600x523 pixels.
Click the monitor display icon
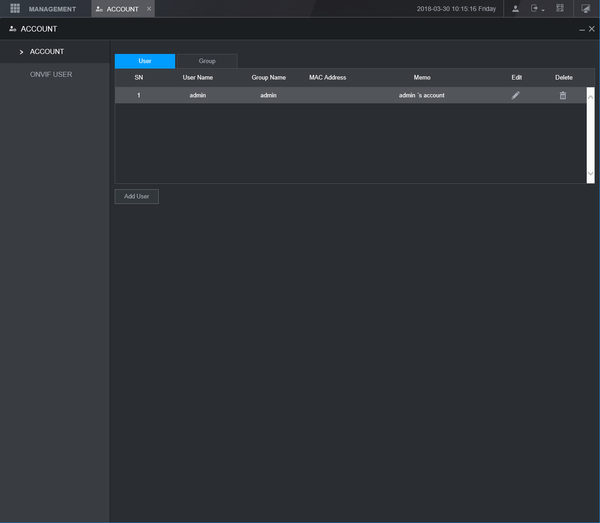point(585,8)
